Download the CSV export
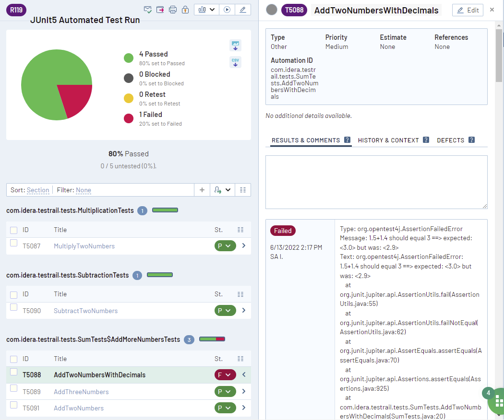The height and width of the screenshot is (420, 504). [235, 62]
